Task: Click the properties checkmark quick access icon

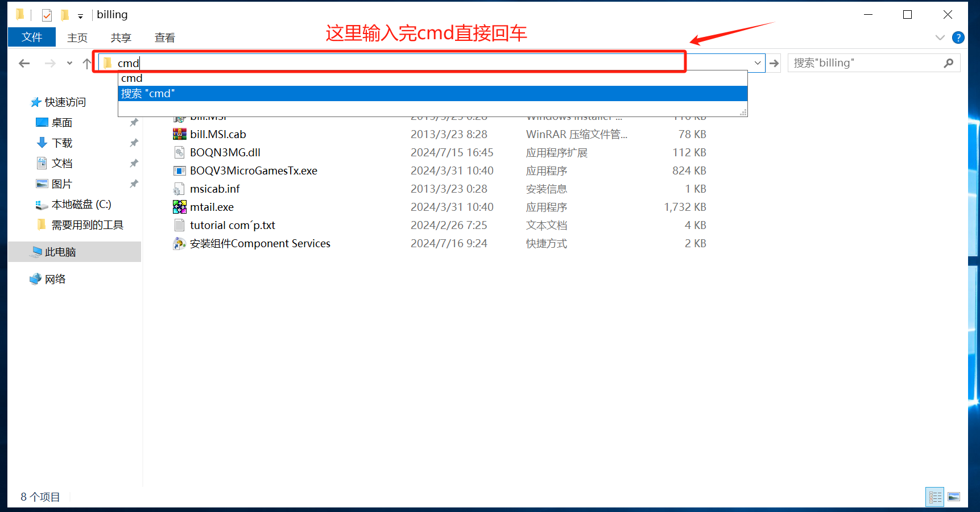Action: coord(47,15)
